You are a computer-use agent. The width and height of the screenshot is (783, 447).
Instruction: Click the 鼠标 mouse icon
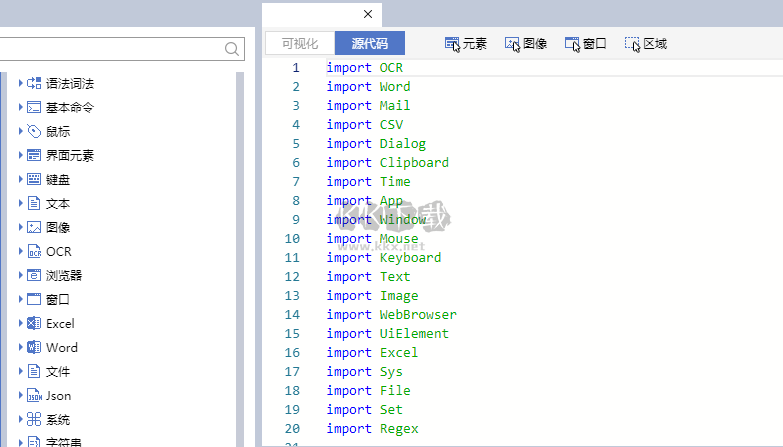pos(34,131)
